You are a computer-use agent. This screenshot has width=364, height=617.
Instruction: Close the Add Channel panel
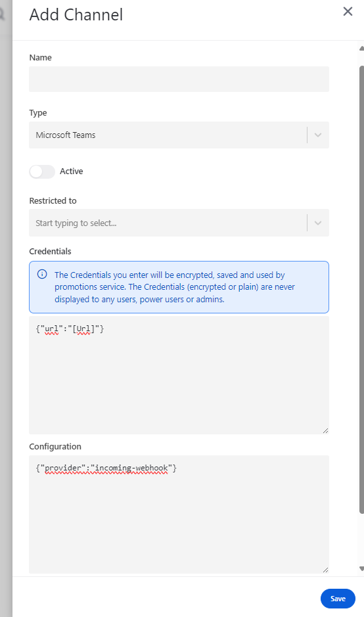pos(348,11)
